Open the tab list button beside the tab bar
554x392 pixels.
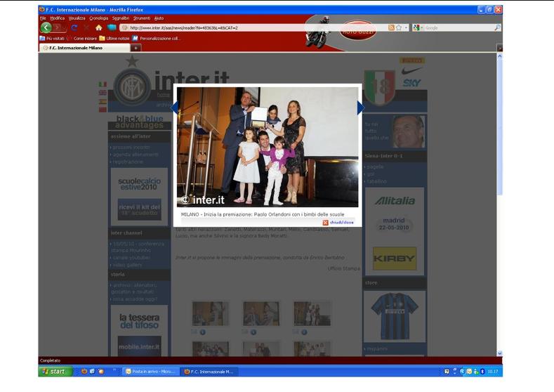[499, 48]
